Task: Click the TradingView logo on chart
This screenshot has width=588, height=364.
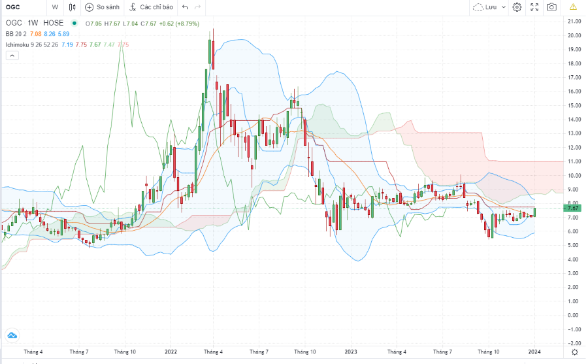Action: 12,336
